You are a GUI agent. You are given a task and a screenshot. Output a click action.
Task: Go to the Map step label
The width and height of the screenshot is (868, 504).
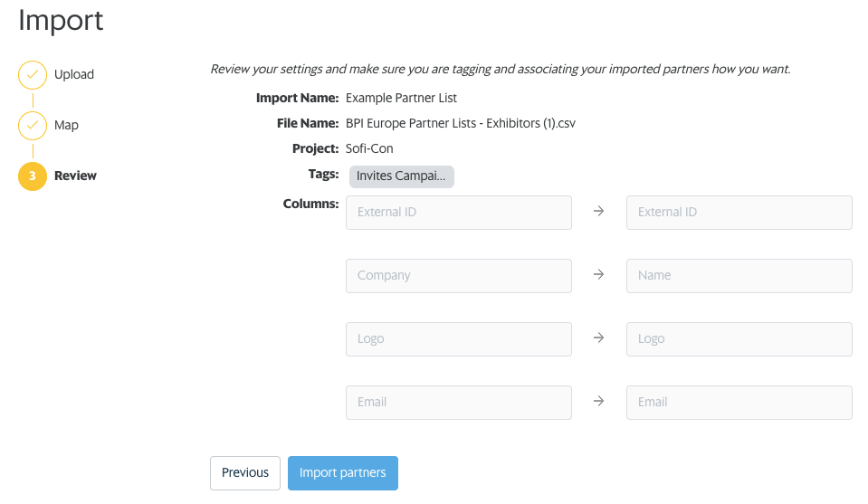(x=66, y=126)
